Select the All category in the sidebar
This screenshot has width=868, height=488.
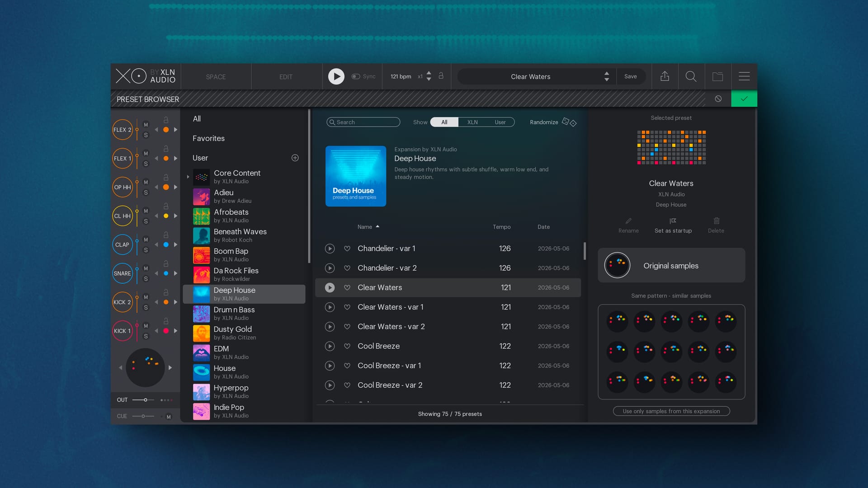(x=197, y=119)
